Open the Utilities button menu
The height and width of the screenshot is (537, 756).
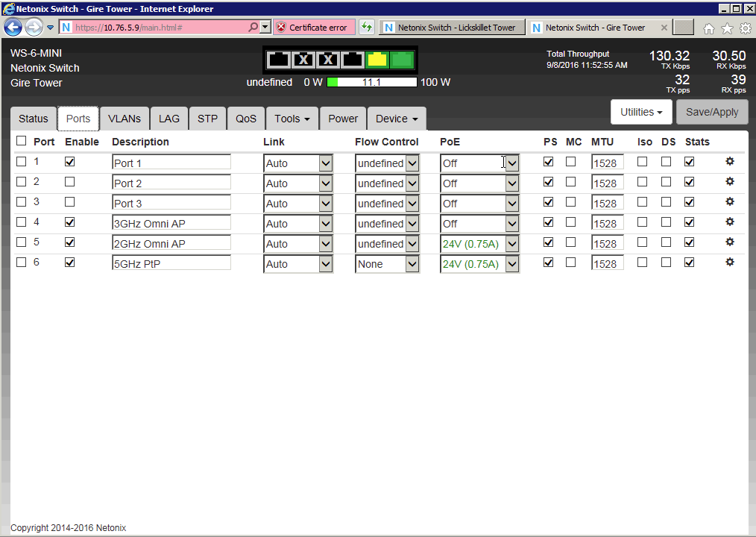tap(641, 112)
